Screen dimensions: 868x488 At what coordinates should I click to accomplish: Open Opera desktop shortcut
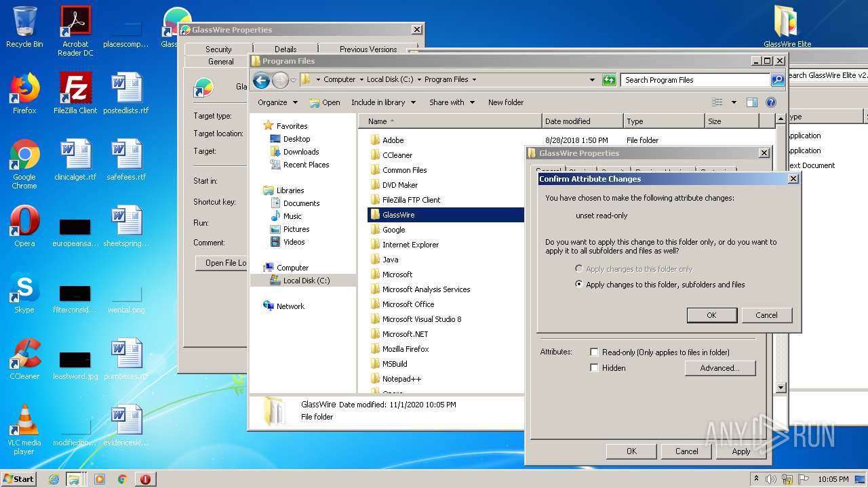coord(24,226)
